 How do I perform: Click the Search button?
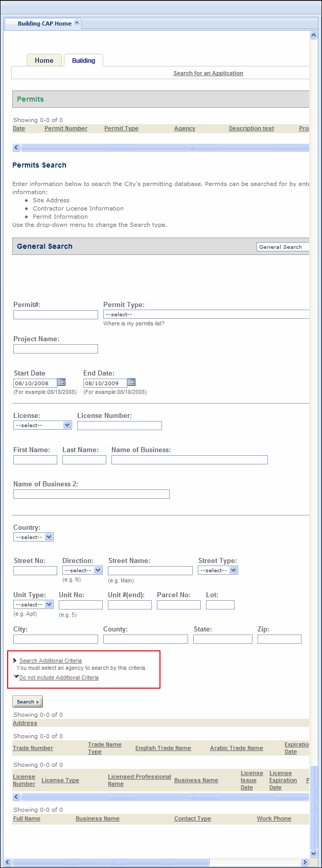point(28,701)
